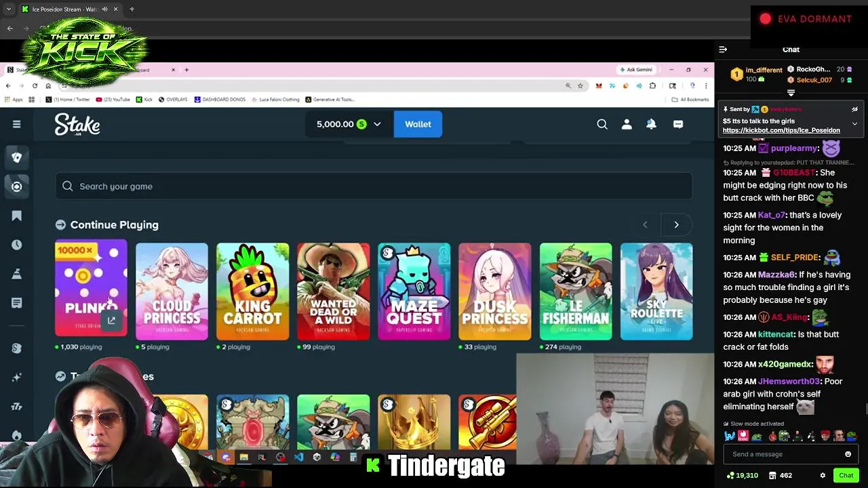Click username im_different on leaderboard
The image size is (868, 488).
[x=764, y=70]
